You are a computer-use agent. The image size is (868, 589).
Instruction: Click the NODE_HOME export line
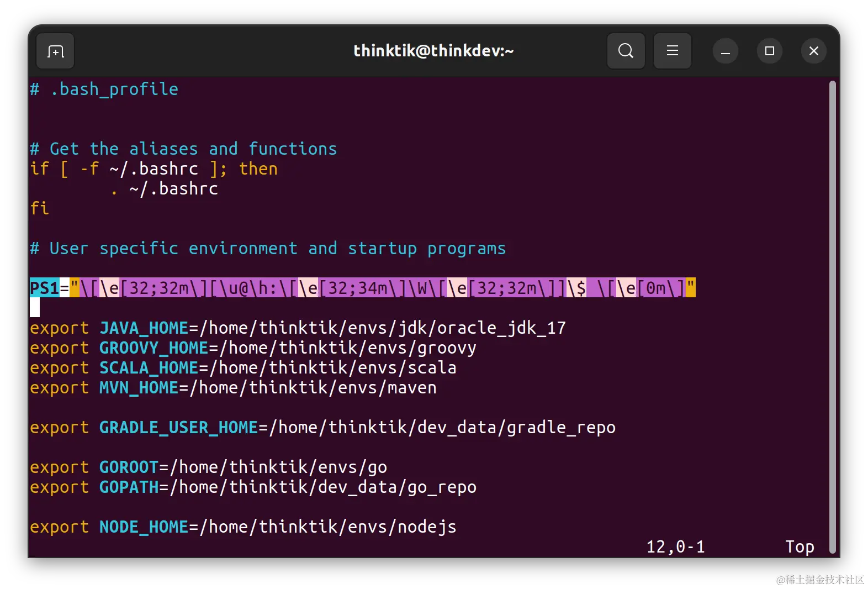(x=243, y=527)
